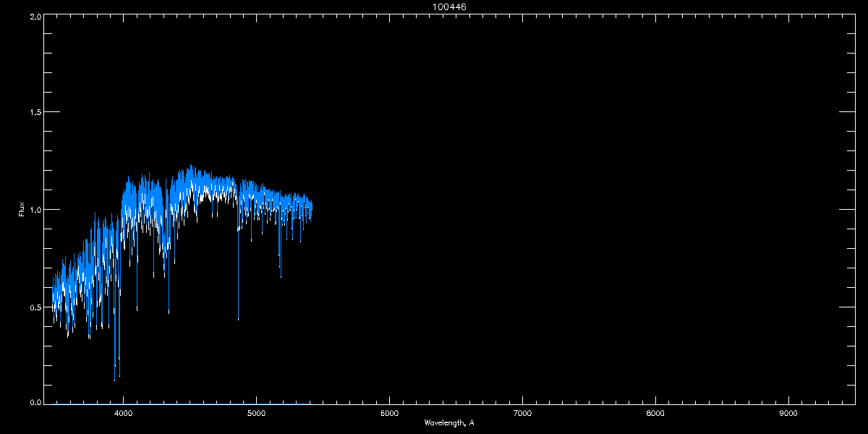Click the 8000 x-axis tick label
This screenshot has height=434, width=868.
[x=655, y=413]
